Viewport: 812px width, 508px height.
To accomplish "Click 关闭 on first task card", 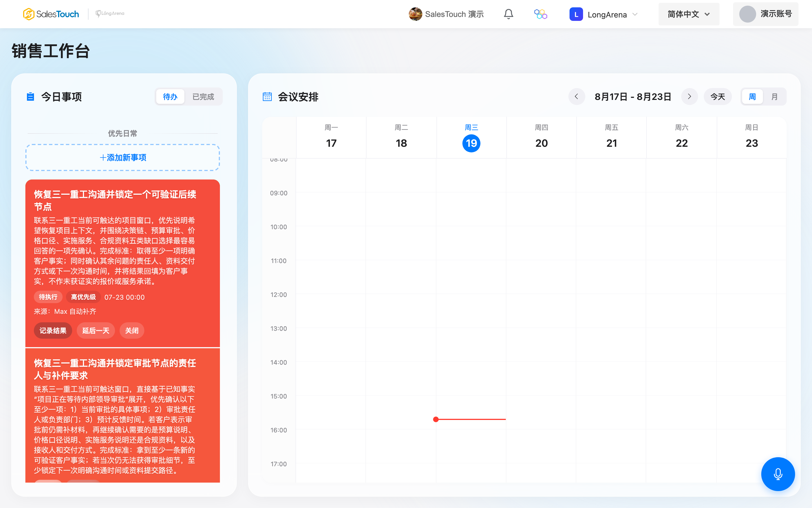I will (132, 330).
